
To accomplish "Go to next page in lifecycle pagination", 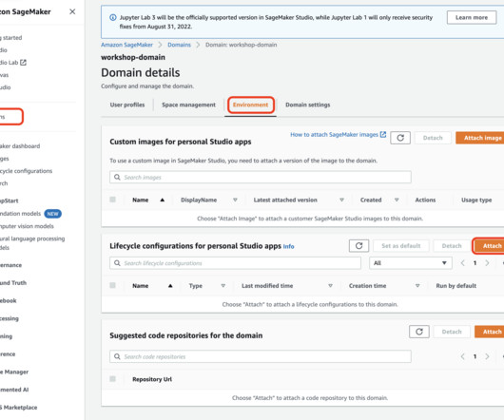I will coord(487,263).
